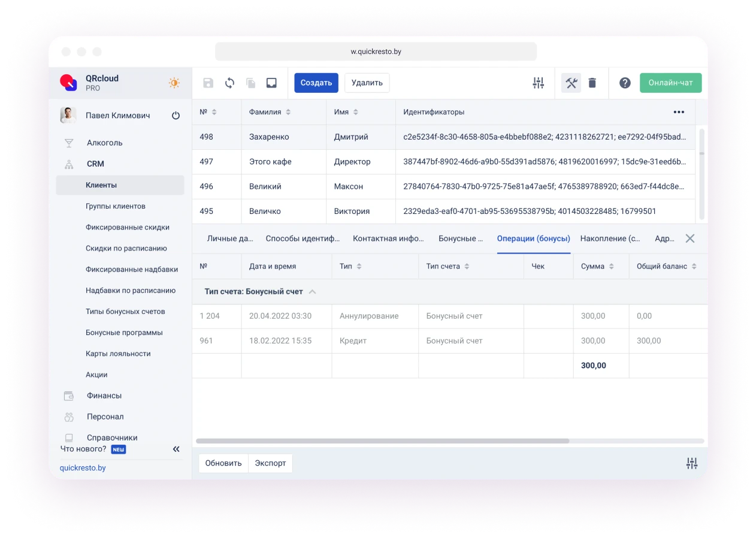This screenshot has height=540, width=756.
Task: Collapse the sidebar with the double-chevron toggle
Action: pyautogui.click(x=176, y=448)
